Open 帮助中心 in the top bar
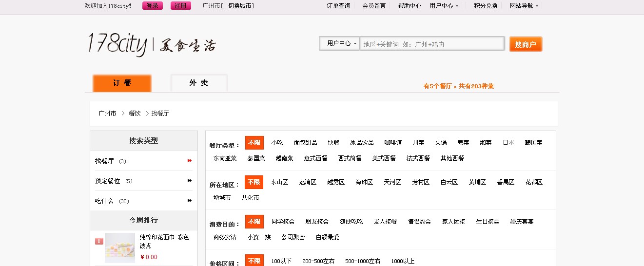The width and height of the screenshot is (644, 266). [x=410, y=6]
